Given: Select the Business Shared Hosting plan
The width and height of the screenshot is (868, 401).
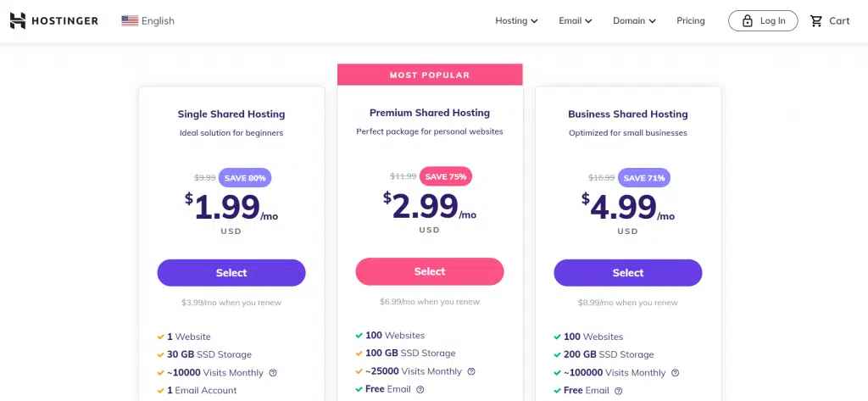Looking at the screenshot, I should click(x=628, y=272).
